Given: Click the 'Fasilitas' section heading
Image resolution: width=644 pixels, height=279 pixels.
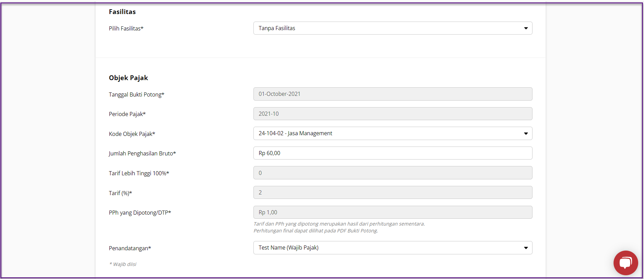Looking at the screenshot, I should (122, 12).
